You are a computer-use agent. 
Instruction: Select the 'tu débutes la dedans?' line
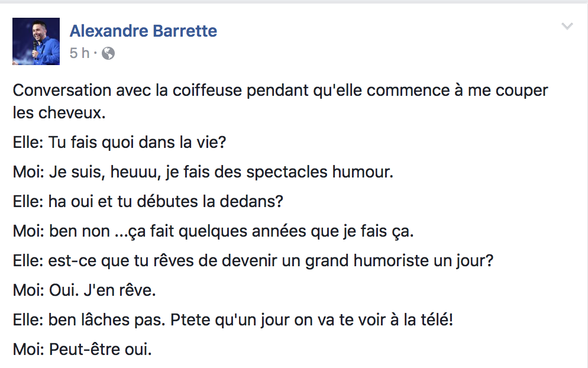tap(148, 201)
